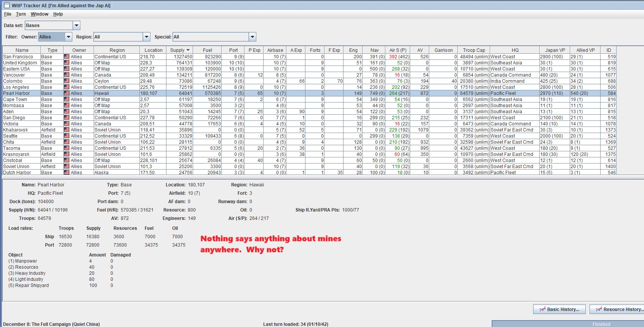This screenshot has height=327, width=644.
Task: Click the flag icon in Pearl Harbor row
Action: (x=67, y=93)
